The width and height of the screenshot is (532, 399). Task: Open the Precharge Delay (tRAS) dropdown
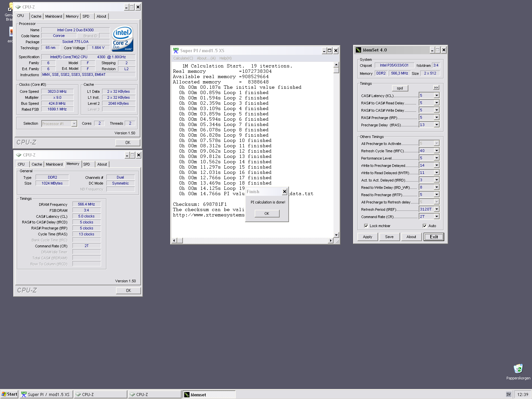[x=437, y=125]
